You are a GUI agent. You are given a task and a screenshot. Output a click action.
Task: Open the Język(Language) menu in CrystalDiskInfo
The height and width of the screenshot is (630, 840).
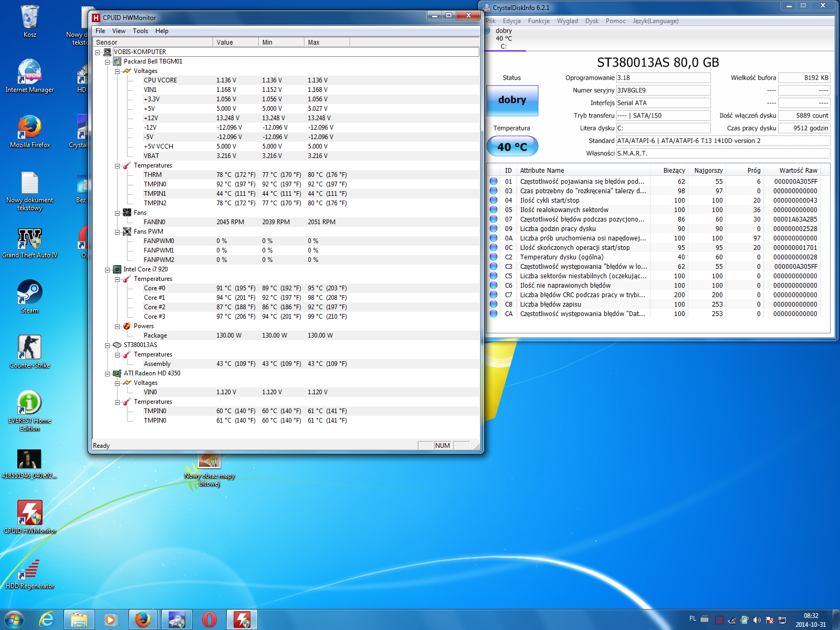pos(655,21)
